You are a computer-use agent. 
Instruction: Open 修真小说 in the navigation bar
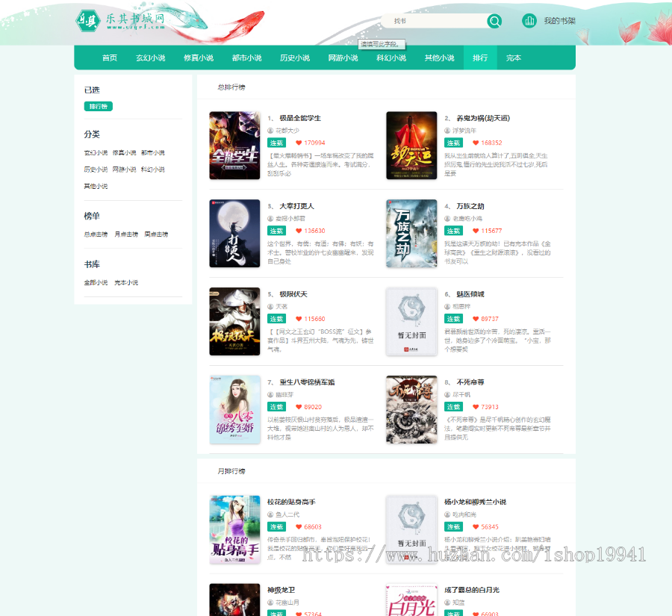(x=199, y=57)
